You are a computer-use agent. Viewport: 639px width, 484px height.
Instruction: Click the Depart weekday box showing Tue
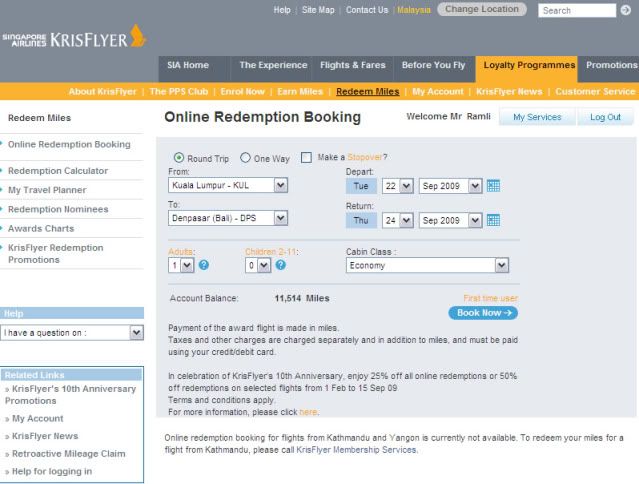pos(361,186)
